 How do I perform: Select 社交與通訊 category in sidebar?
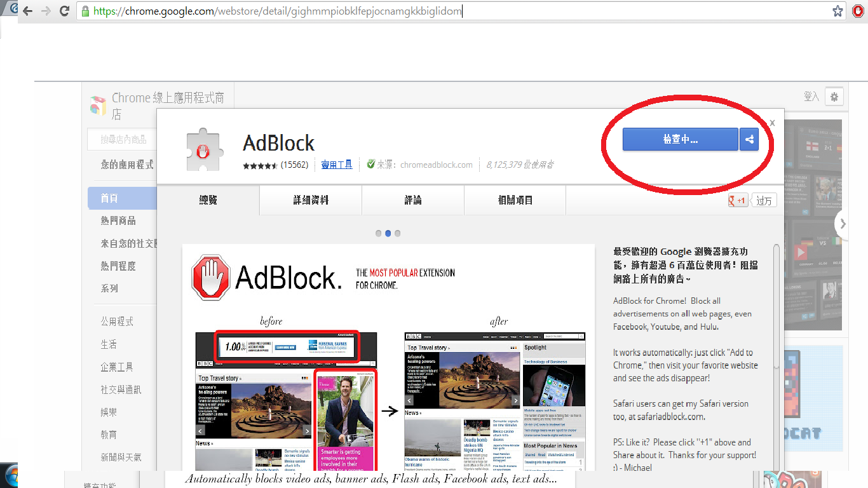pyautogui.click(x=121, y=390)
